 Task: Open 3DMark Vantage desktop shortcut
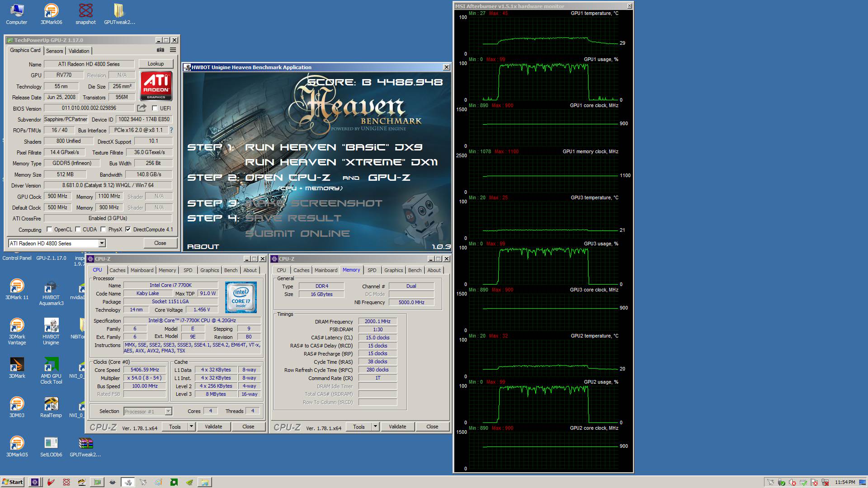click(x=17, y=332)
